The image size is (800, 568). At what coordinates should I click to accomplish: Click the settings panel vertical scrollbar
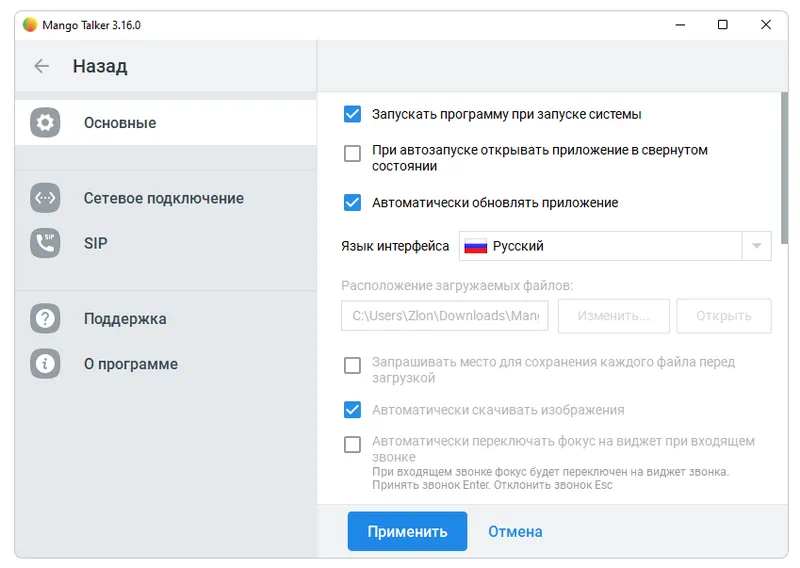783,170
